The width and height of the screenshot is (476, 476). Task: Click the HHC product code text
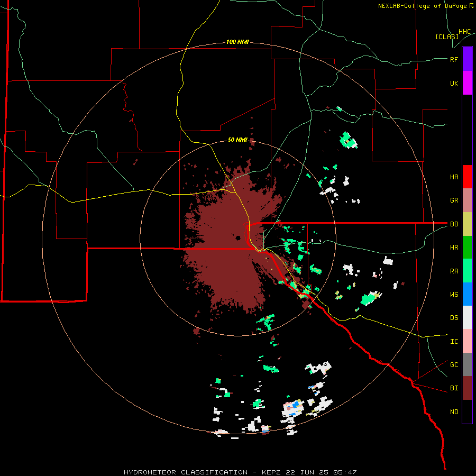(x=464, y=32)
